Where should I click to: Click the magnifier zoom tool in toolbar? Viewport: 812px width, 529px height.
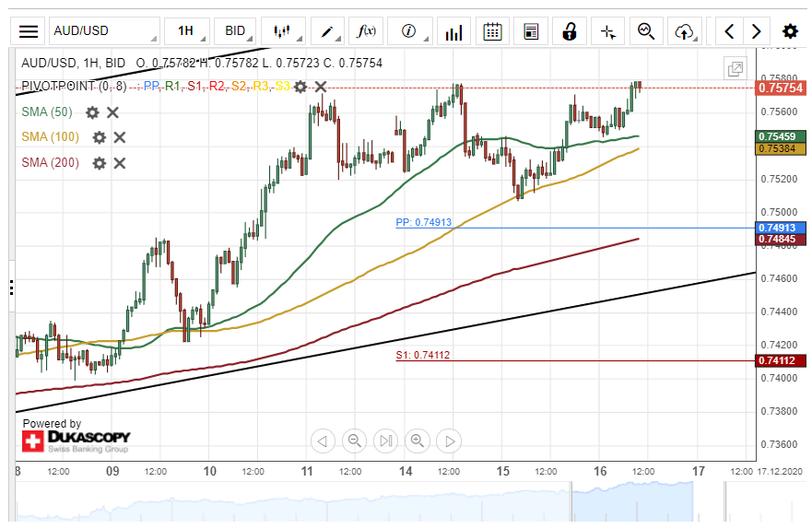[646, 31]
